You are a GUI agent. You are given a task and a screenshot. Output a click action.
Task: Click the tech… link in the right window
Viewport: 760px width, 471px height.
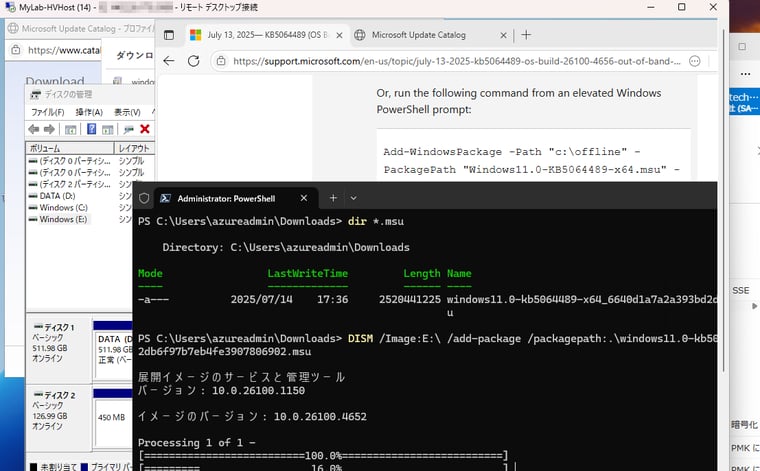pos(744,97)
